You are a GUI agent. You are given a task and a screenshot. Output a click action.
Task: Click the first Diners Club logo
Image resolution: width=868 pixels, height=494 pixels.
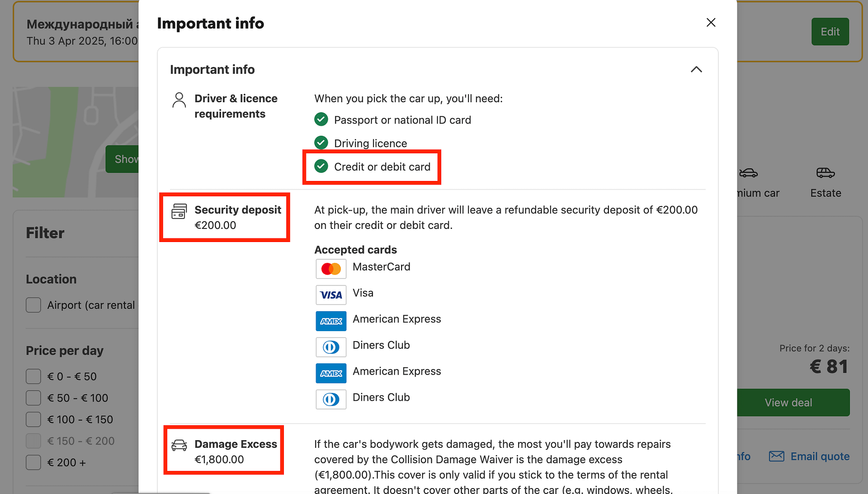(x=331, y=347)
